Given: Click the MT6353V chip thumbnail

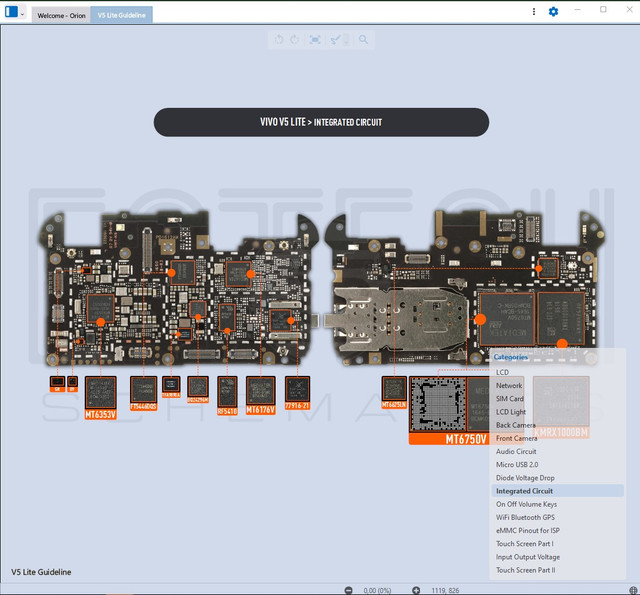Looking at the screenshot, I should click(x=101, y=398).
